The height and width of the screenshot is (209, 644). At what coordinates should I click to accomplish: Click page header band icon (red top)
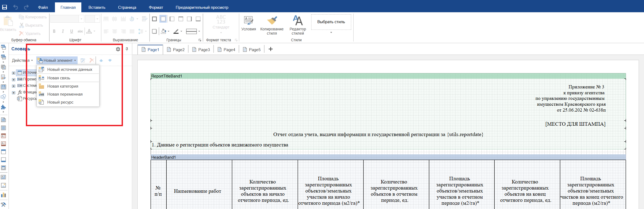click(3, 136)
